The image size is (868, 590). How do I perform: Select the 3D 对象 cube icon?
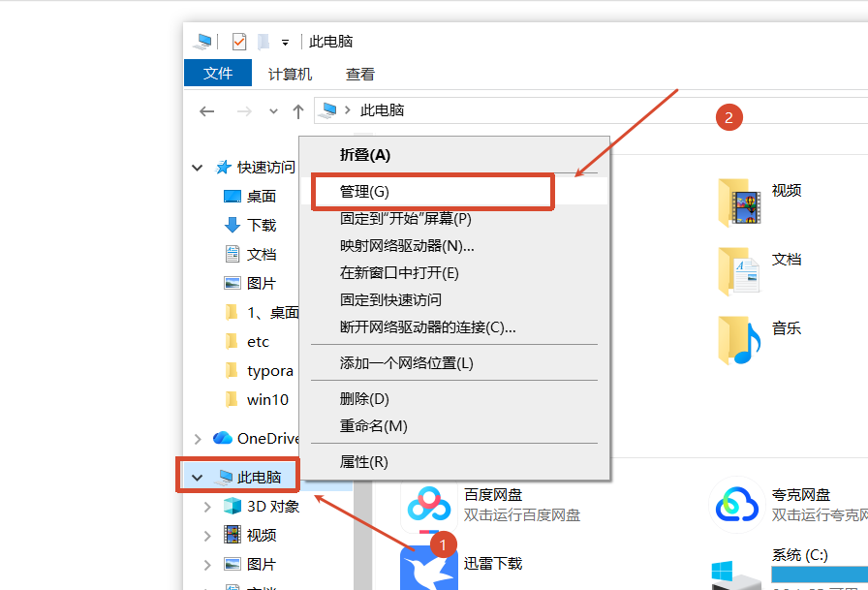[232, 506]
